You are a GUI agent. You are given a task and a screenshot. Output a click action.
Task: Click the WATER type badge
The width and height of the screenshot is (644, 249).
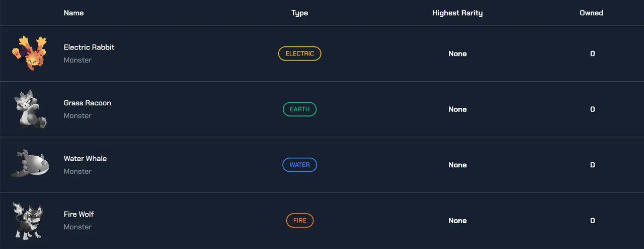(299, 165)
